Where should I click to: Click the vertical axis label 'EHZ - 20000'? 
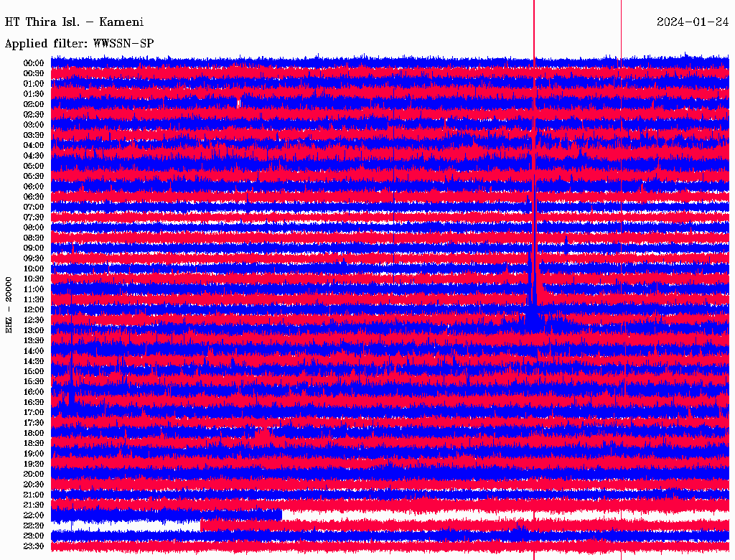[9, 305]
